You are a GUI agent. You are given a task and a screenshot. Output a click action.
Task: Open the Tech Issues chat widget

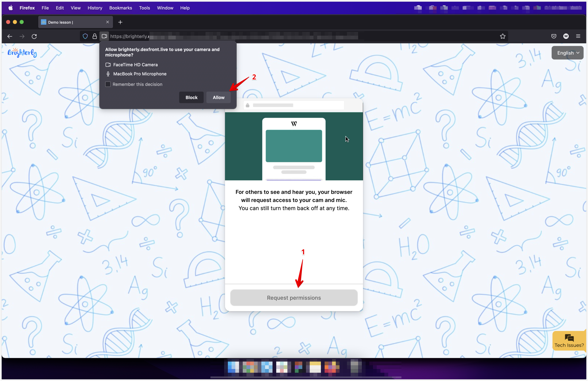tap(569, 341)
